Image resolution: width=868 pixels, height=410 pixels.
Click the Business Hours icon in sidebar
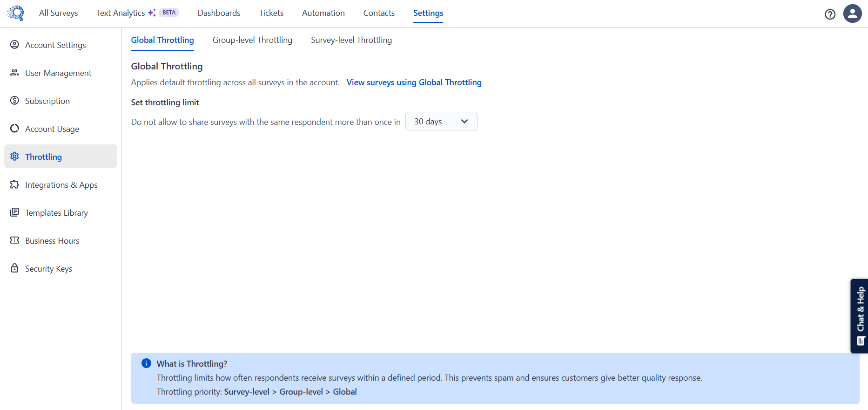[x=15, y=240]
